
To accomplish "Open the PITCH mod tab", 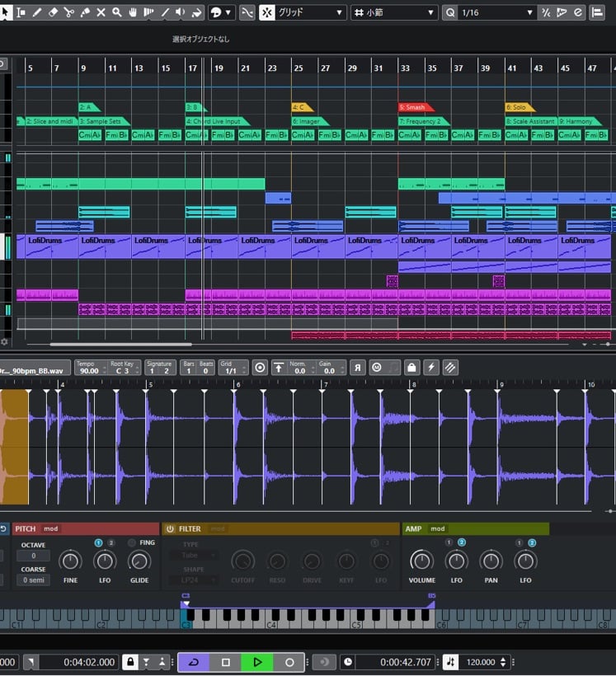I will coord(51,528).
